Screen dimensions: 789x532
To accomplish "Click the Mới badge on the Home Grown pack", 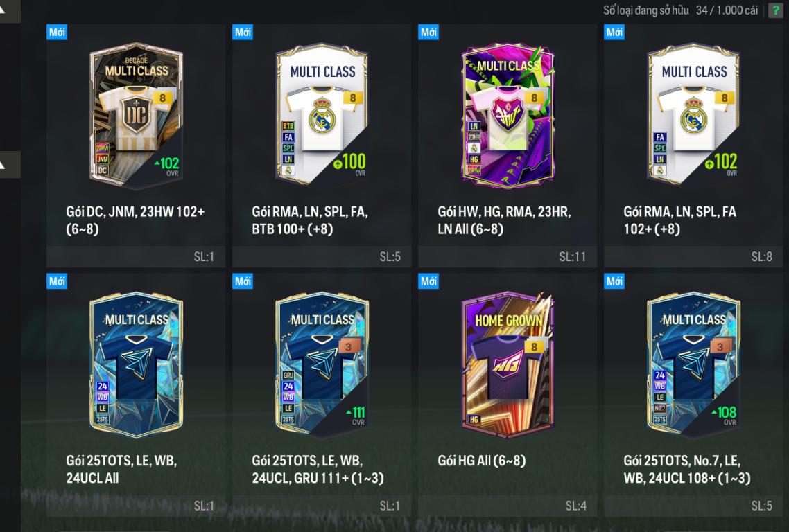I will (428, 281).
